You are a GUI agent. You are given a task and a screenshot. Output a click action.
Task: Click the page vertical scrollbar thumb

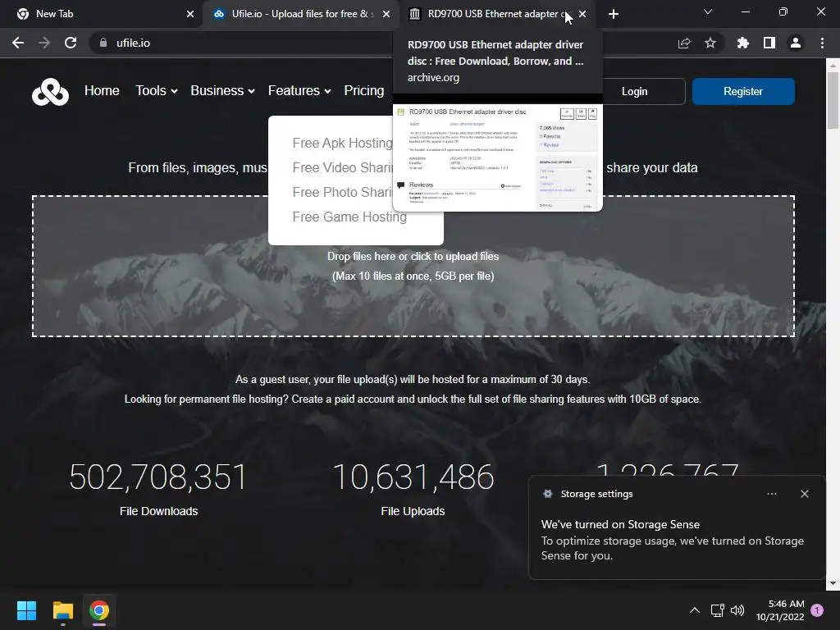[833, 99]
